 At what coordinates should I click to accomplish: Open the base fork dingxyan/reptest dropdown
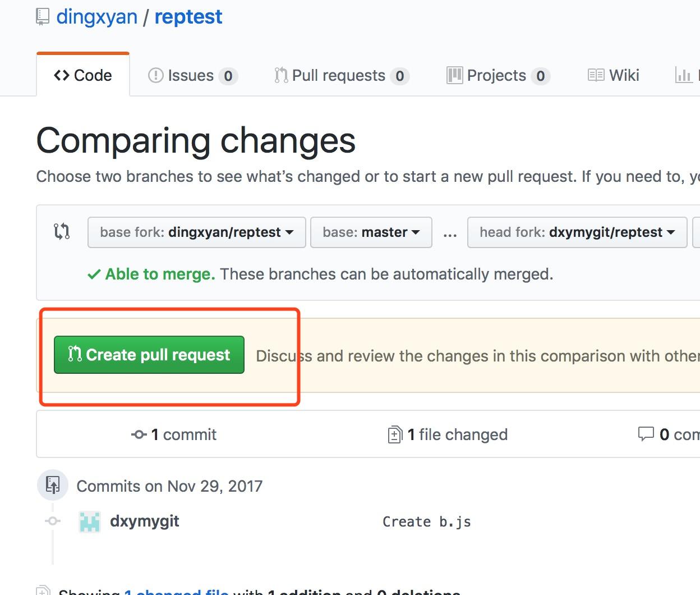pyautogui.click(x=196, y=232)
